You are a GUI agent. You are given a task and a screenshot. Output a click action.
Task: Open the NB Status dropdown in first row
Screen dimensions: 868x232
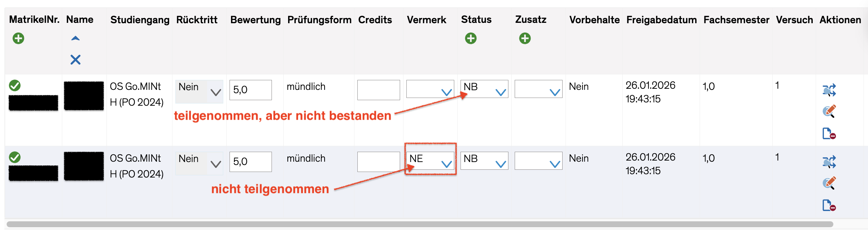click(484, 89)
